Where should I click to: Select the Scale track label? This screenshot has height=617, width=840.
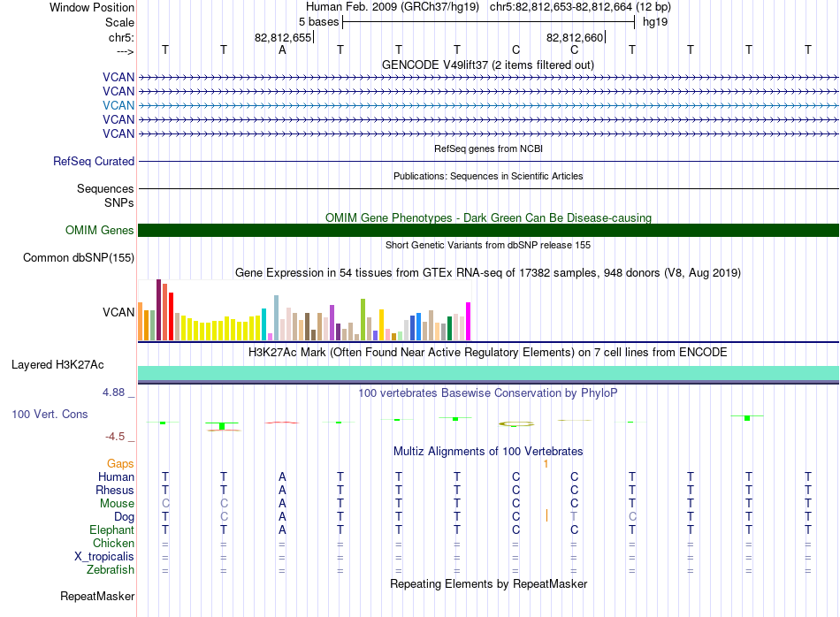119,22
